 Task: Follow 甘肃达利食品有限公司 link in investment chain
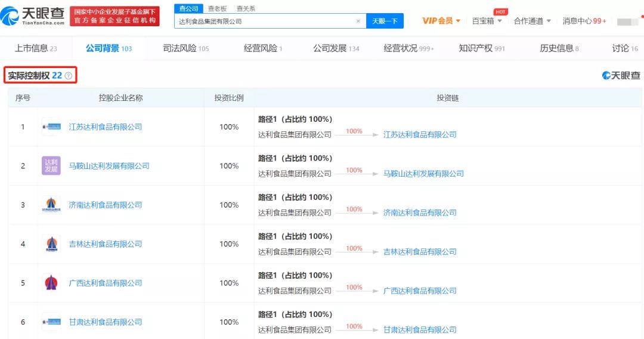coord(420,330)
